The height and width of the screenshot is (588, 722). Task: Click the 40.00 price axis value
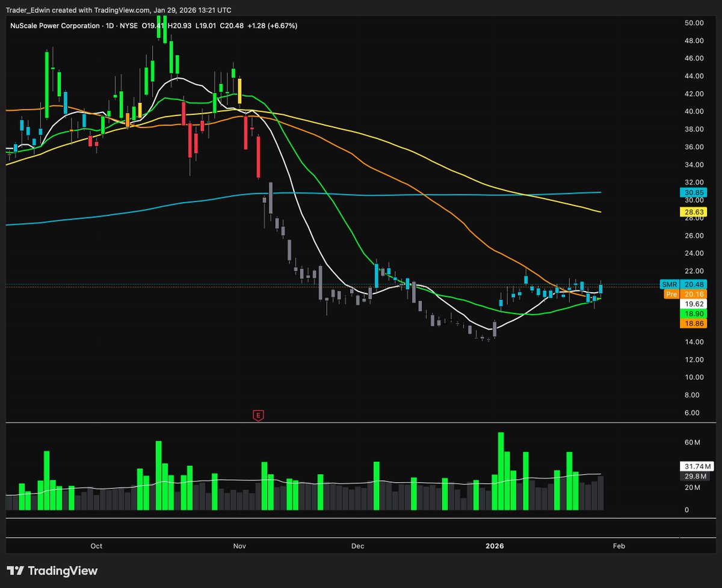coord(694,111)
